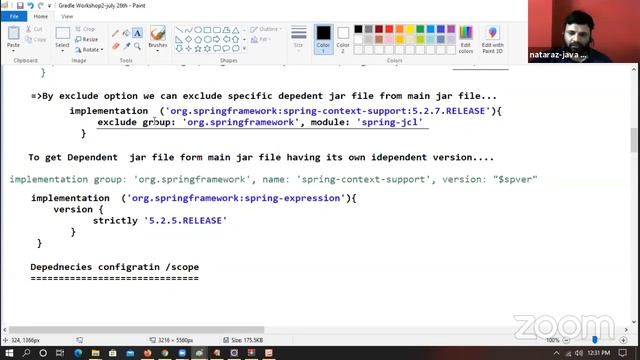Choose the Oval shape
The image size is (640, 360).
click(198, 30)
